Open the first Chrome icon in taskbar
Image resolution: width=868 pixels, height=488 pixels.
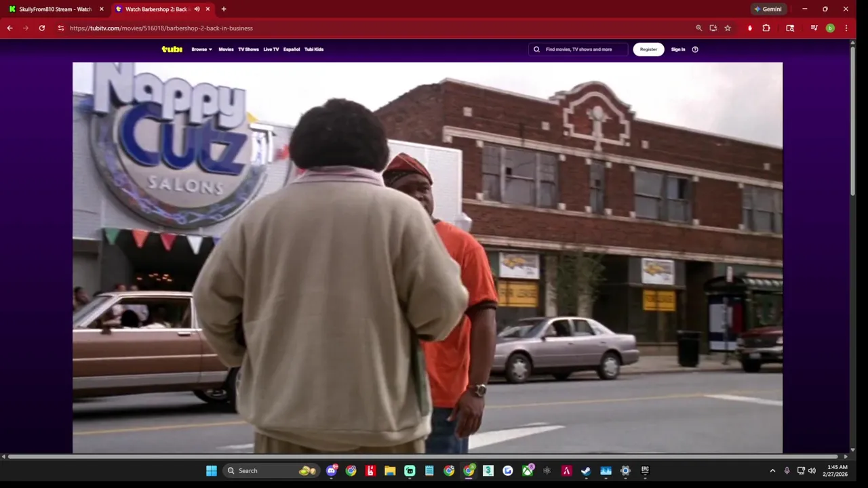351,470
